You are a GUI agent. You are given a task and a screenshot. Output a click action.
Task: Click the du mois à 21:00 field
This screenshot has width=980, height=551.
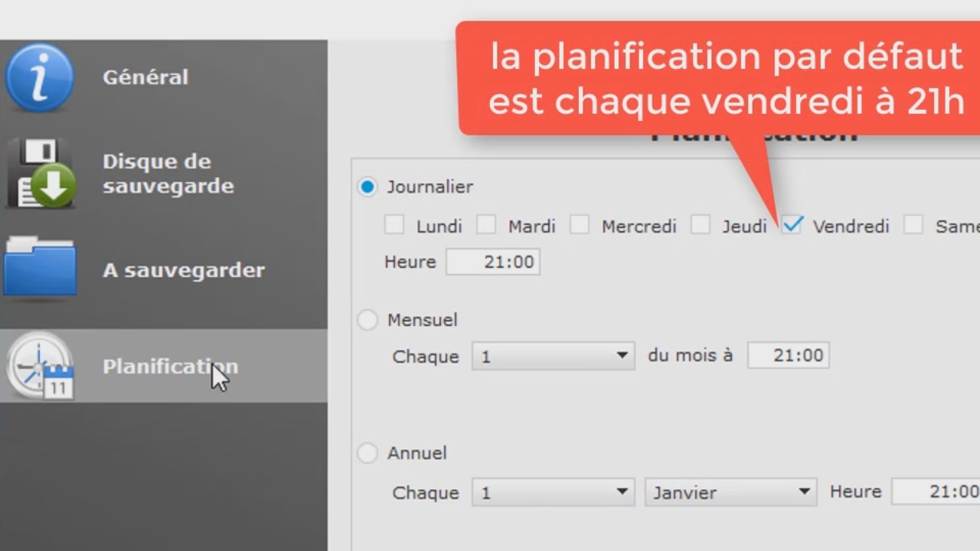pyautogui.click(x=789, y=355)
